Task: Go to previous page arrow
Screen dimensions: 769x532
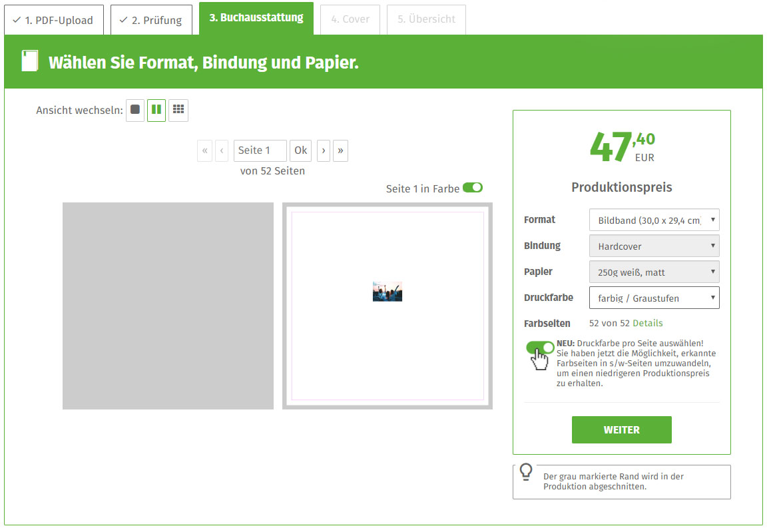Action: [x=222, y=150]
